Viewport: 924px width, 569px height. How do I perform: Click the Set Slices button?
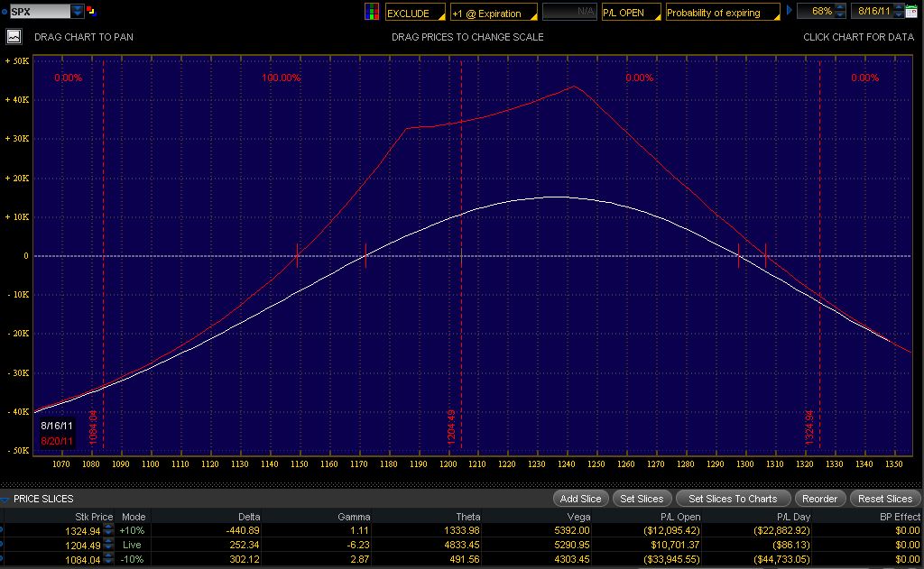point(642,499)
